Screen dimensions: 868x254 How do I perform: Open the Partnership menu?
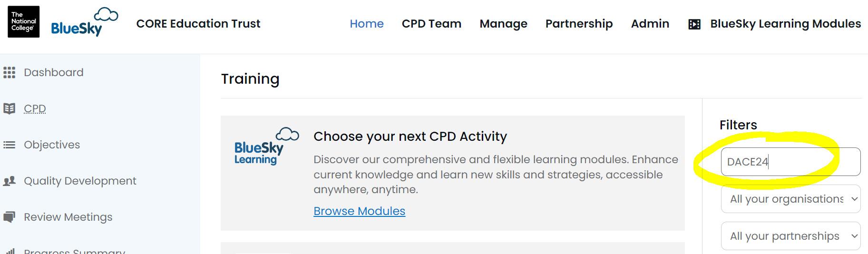[579, 24]
